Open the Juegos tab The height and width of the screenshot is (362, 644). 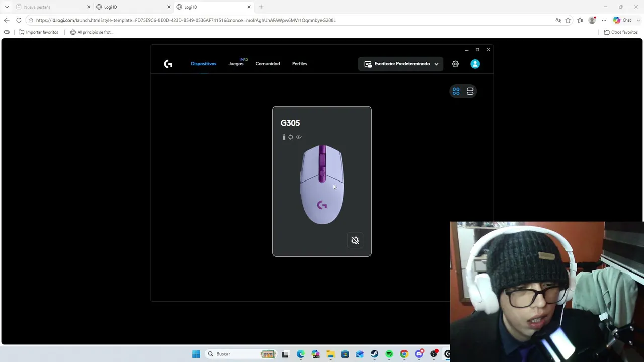pyautogui.click(x=236, y=64)
